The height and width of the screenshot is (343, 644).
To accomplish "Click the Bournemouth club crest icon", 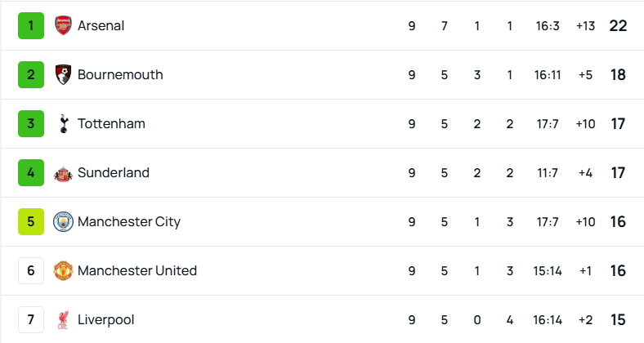I will tap(63, 74).
